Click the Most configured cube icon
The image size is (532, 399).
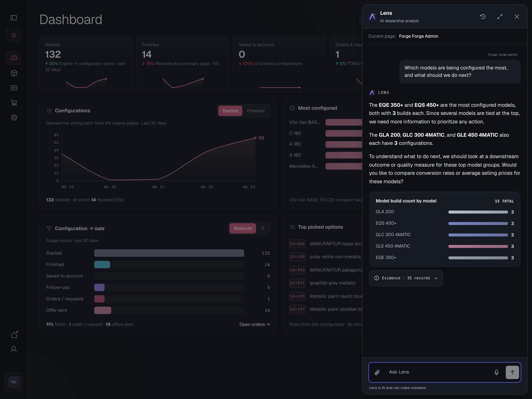click(292, 108)
